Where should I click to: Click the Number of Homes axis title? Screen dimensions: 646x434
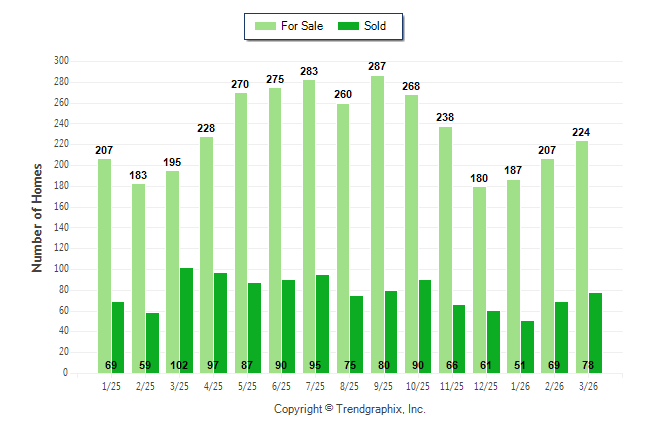coord(38,217)
